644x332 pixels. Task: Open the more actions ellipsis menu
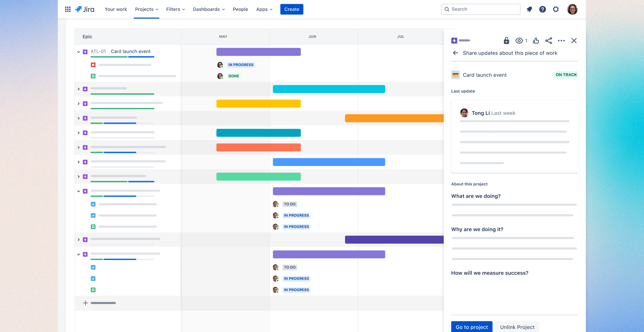pyautogui.click(x=561, y=41)
